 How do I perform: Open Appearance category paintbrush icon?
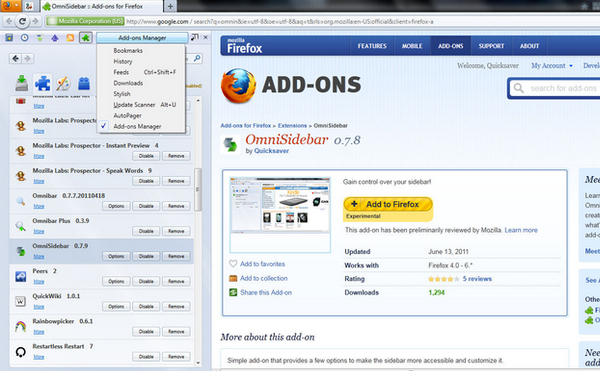(63, 83)
